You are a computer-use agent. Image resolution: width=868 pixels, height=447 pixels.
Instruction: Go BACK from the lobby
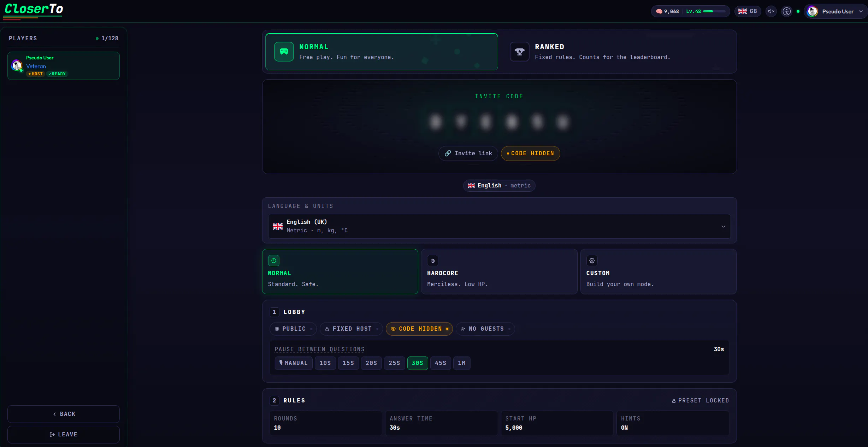click(64, 414)
